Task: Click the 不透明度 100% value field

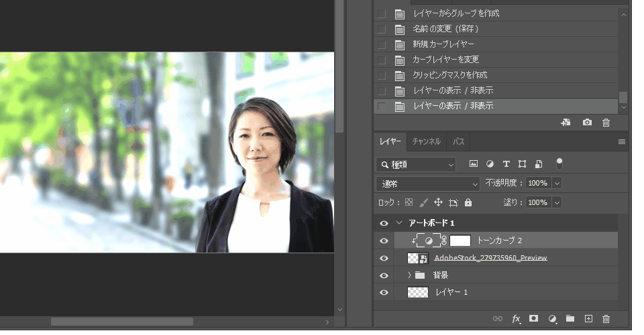Action: tap(537, 183)
